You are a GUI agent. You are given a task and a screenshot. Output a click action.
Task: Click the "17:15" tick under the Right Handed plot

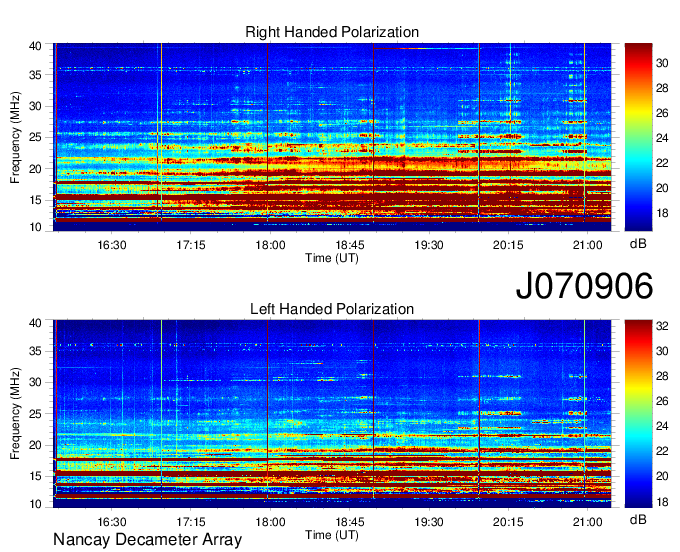[x=191, y=245]
